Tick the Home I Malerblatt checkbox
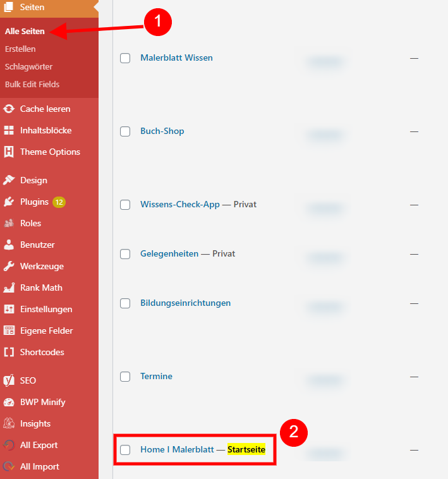Viewport: 448px width, 479px height. pyautogui.click(x=125, y=450)
